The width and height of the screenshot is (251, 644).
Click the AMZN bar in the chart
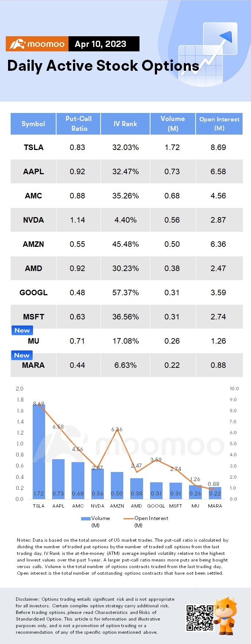(x=117, y=485)
